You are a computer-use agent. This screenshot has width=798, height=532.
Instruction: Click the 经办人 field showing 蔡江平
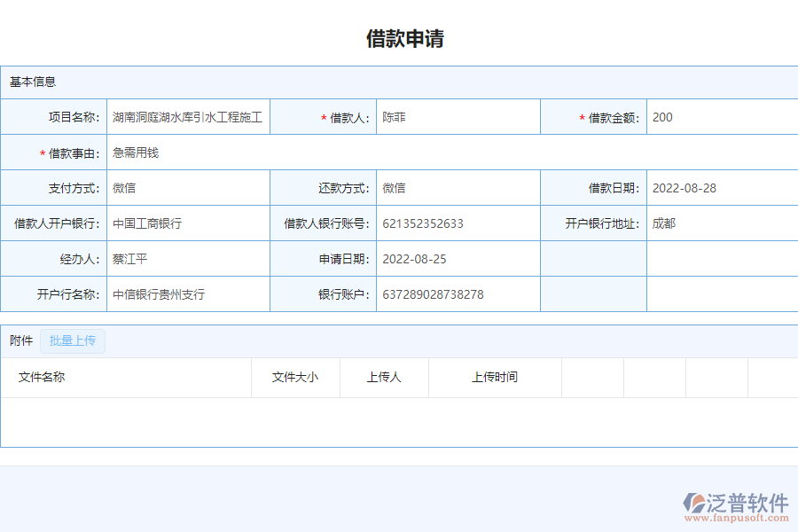click(x=186, y=258)
